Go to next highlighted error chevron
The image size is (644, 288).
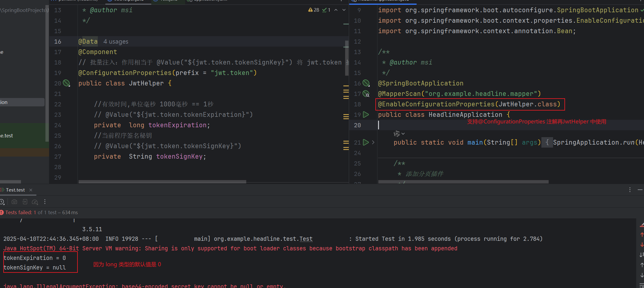[344, 10]
